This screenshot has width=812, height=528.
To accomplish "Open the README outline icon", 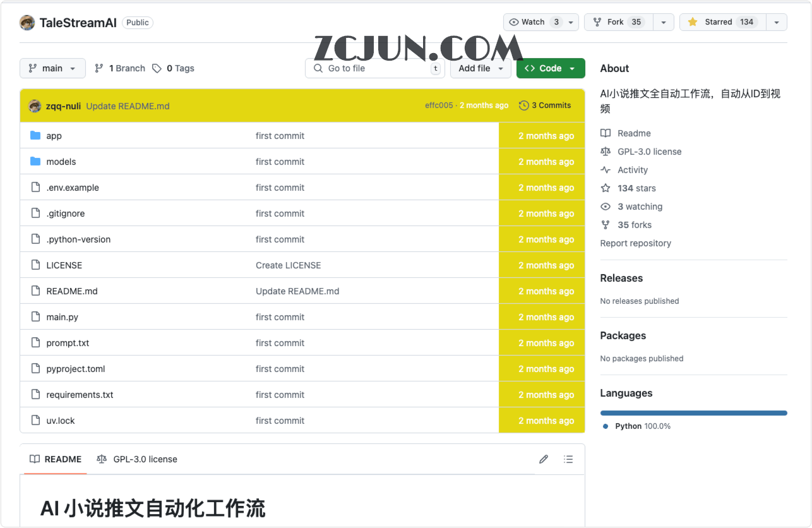I will coord(568,459).
